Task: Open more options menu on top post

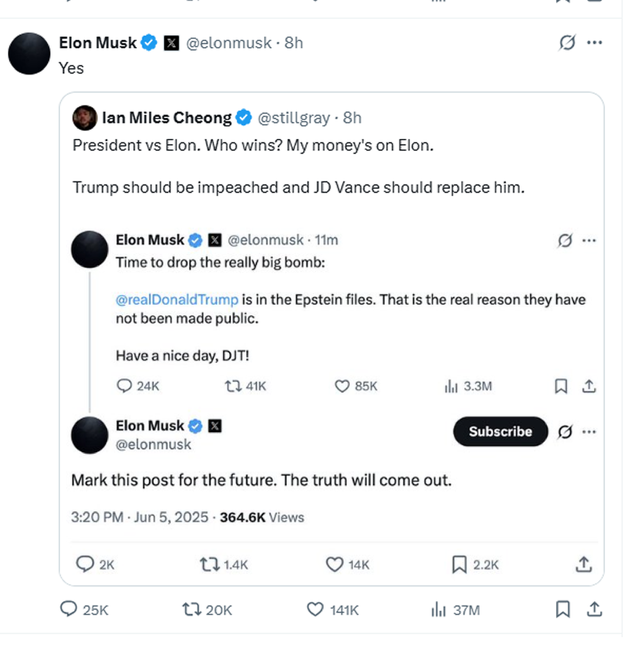Action: [594, 42]
